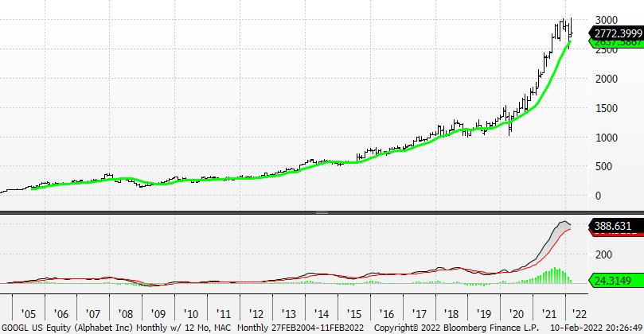
Task: Click the green histogram value label 24.3149
Action: 616,281
